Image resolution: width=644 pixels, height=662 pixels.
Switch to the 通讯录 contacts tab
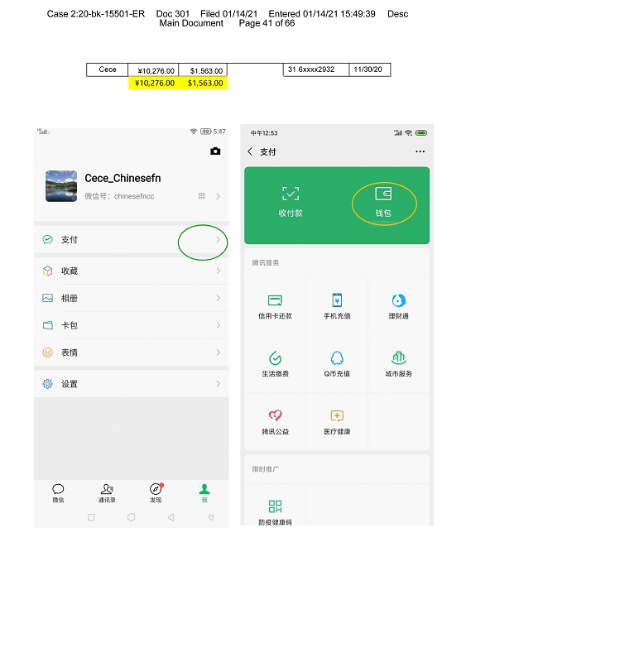tap(107, 493)
